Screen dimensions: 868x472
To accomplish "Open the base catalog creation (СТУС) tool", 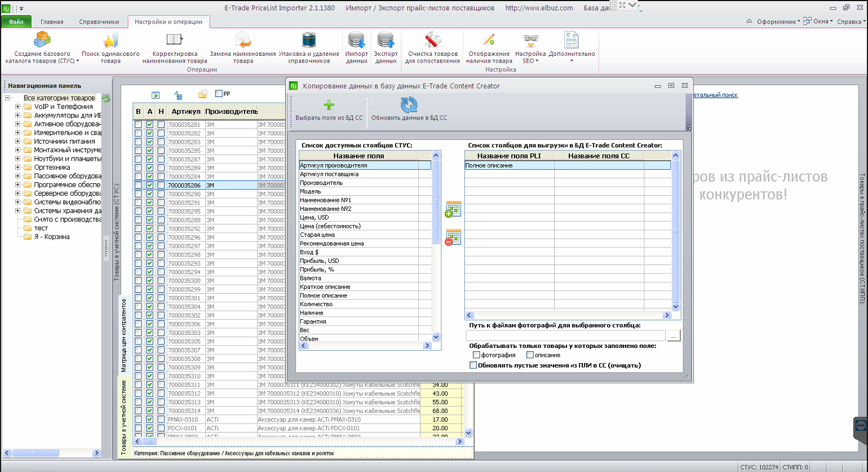I will click(42, 47).
